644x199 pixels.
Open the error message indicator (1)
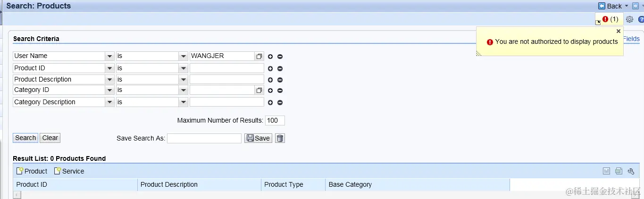coord(610,19)
